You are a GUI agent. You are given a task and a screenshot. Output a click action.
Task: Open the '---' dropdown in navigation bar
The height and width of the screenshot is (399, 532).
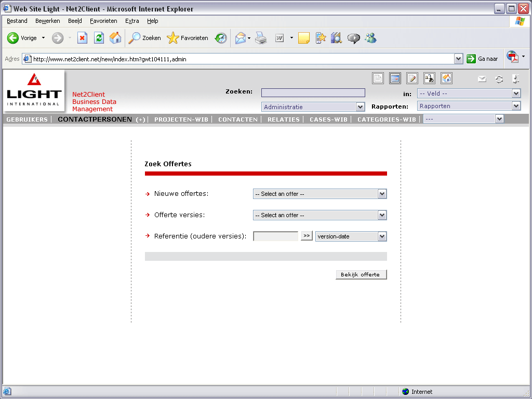click(x=463, y=119)
